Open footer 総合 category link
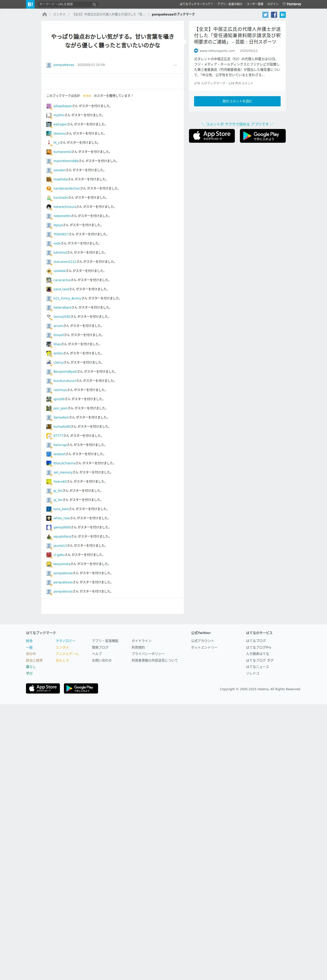The image size is (327, 980). pyautogui.click(x=29, y=641)
